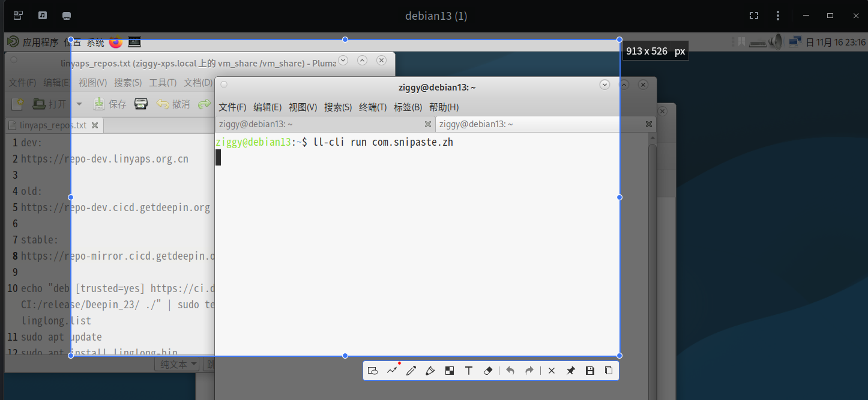Cancel the screenshot capture
Viewport: 868px width, 400px height.
[x=552, y=371]
